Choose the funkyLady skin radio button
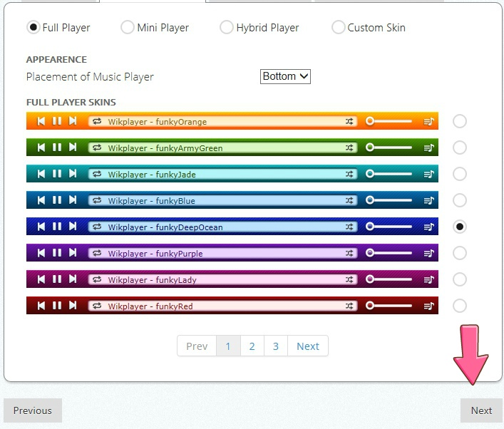 click(x=460, y=279)
